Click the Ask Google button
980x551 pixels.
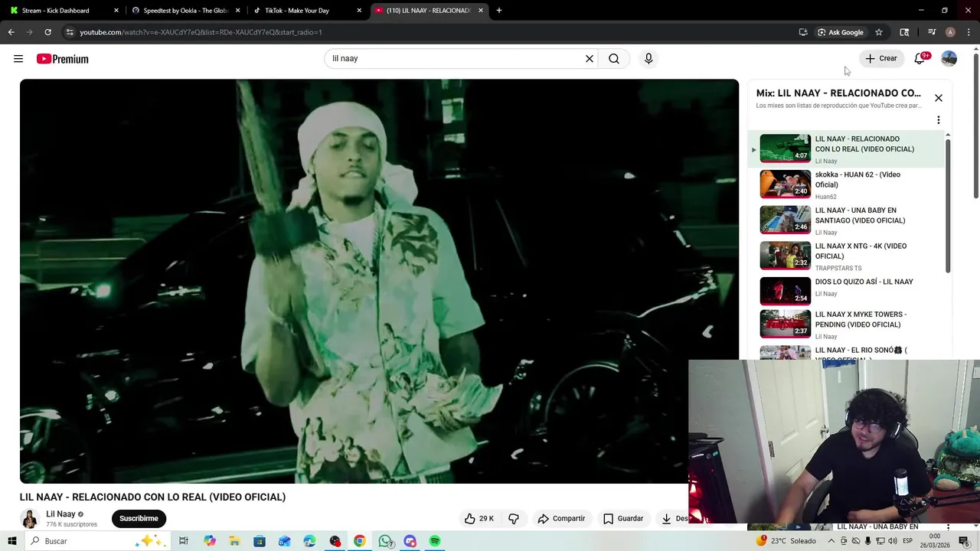(x=840, y=32)
